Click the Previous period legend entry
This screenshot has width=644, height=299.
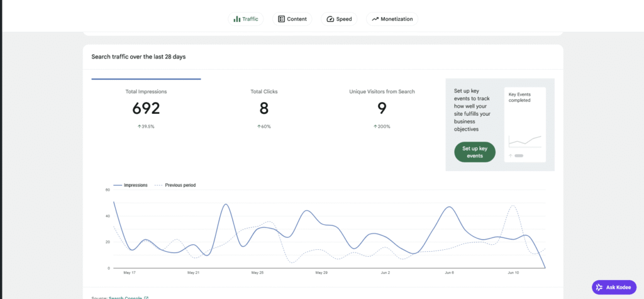(x=175, y=186)
